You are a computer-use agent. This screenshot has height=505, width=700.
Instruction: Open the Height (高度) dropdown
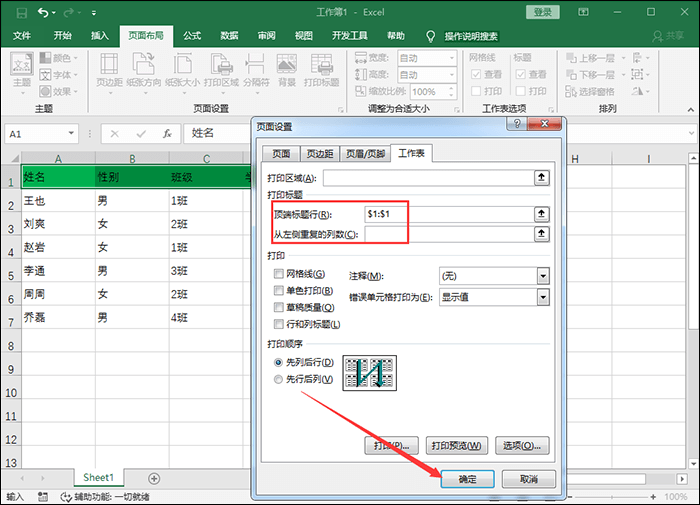452,75
